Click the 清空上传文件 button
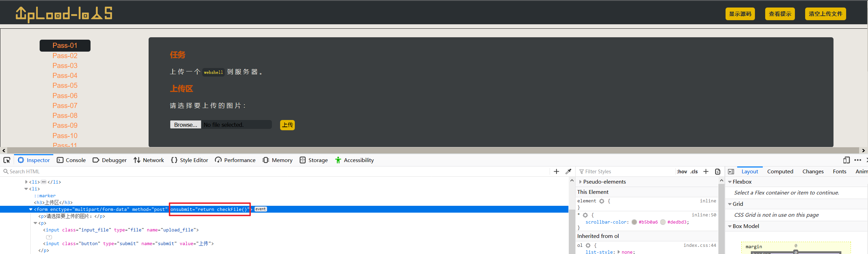868x254 pixels. point(825,14)
